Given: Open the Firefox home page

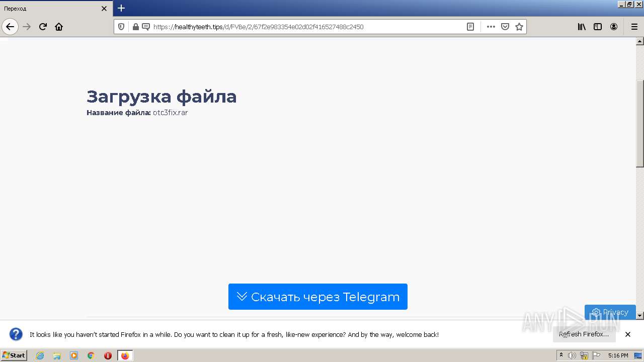Looking at the screenshot, I should [x=59, y=27].
